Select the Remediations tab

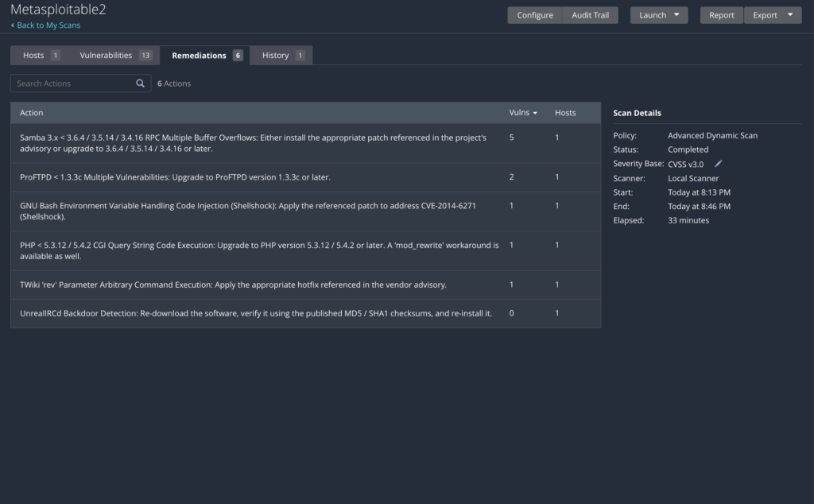pyautogui.click(x=206, y=55)
